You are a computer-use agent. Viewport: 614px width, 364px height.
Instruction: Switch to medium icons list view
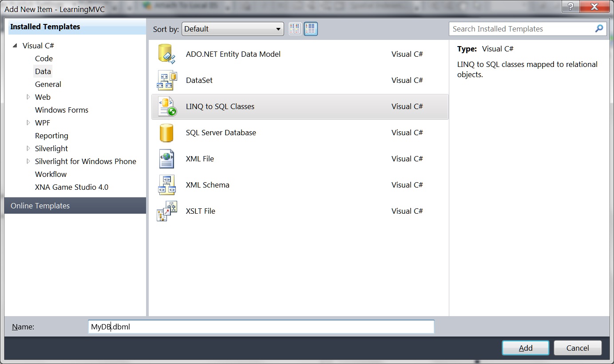tap(311, 29)
